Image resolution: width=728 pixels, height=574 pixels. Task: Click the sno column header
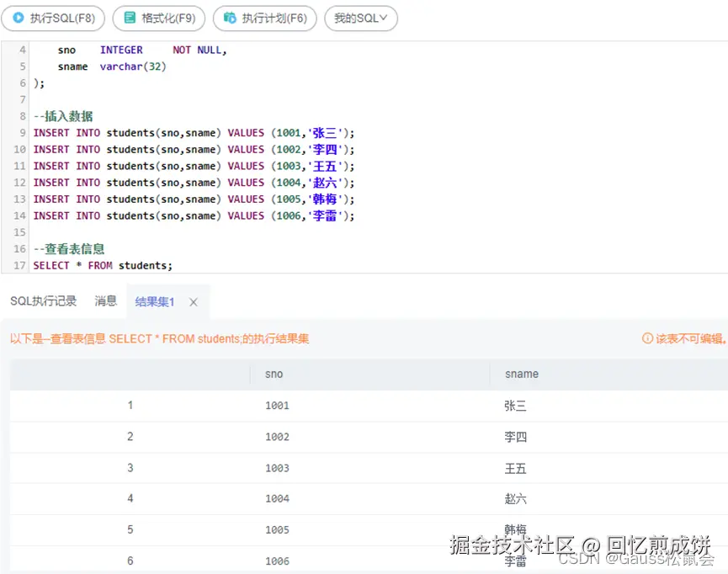coord(274,374)
